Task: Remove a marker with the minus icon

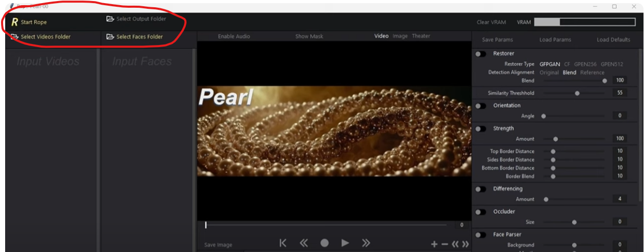Action: 444,244
